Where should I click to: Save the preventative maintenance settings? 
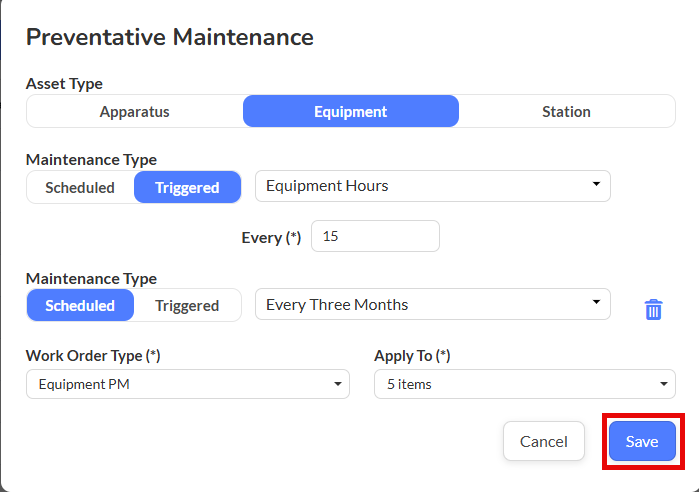click(642, 441)
